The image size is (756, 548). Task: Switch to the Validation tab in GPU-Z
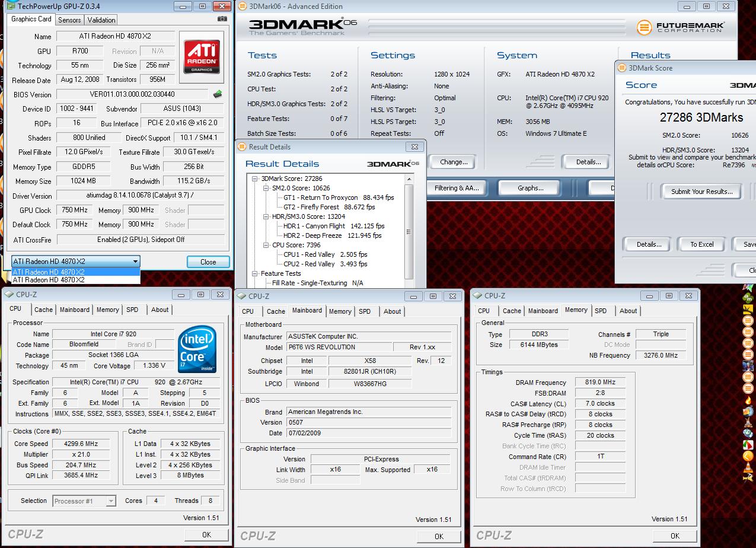click(101, 20)
